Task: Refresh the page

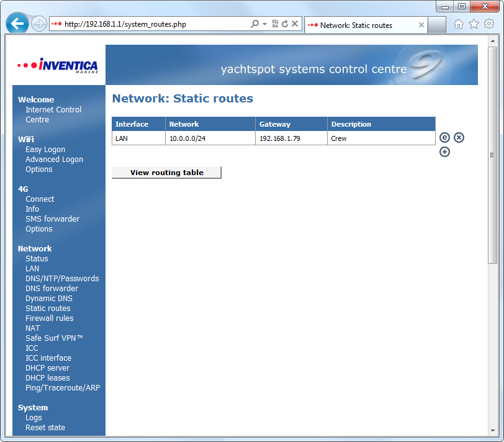Action: [x=285, y=24]
